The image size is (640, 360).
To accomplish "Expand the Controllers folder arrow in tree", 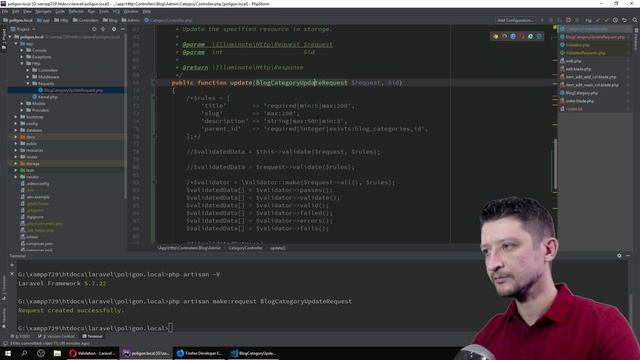I will tap(28, 70).
